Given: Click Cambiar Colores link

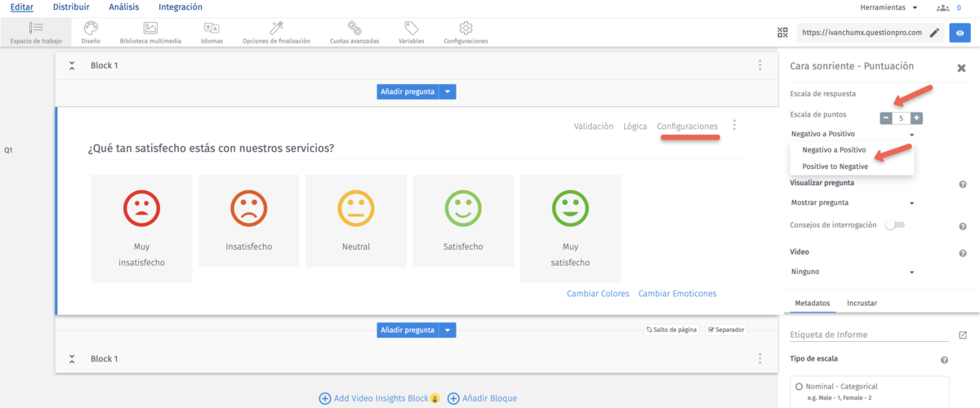Looking at the screenshot, I should tap(599, 294).
